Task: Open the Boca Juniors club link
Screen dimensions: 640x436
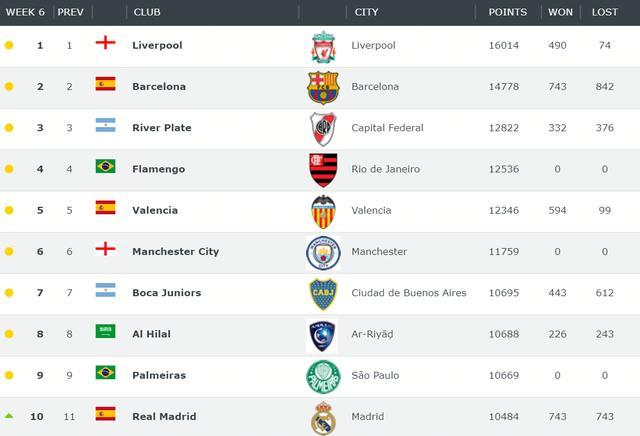Action: [167, 293]
